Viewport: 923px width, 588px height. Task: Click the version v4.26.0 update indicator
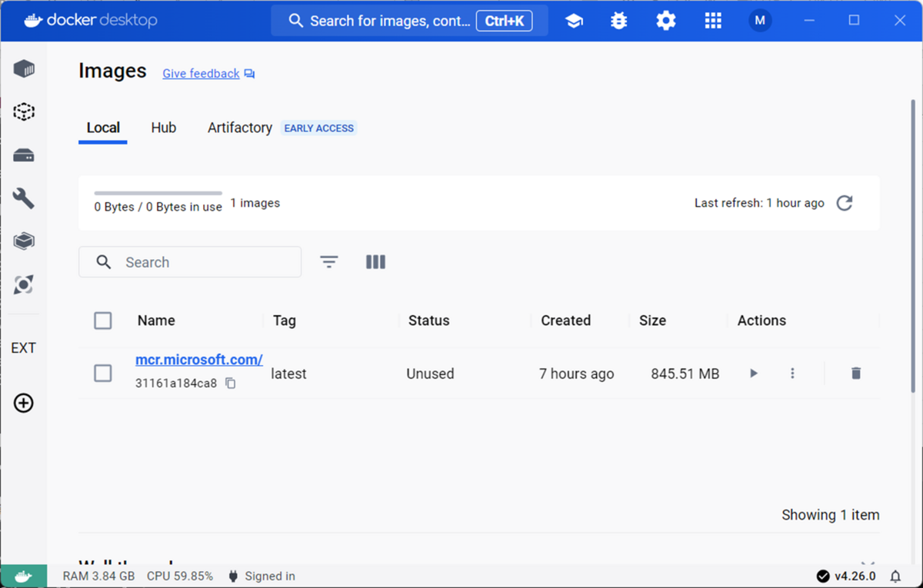(x=846, y=576)
